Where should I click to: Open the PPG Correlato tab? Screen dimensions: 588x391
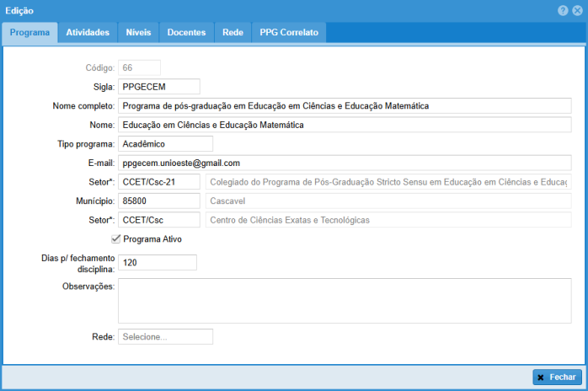pos(289,33)
